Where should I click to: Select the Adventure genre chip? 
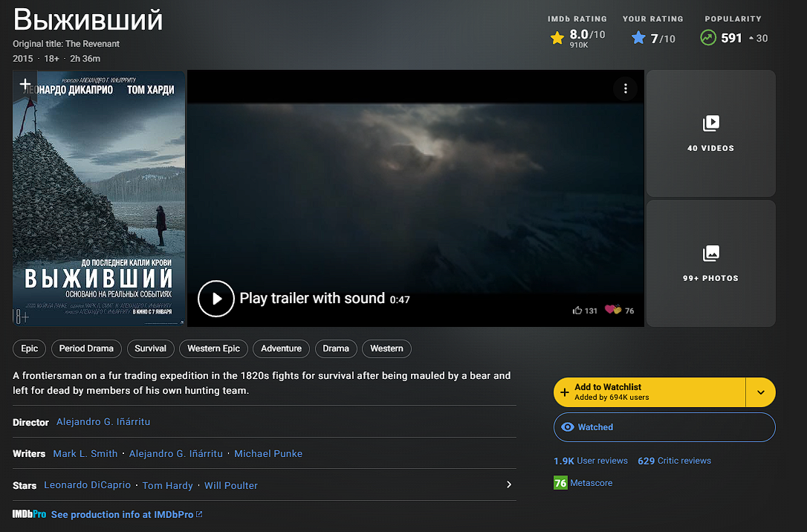point(281,348)
